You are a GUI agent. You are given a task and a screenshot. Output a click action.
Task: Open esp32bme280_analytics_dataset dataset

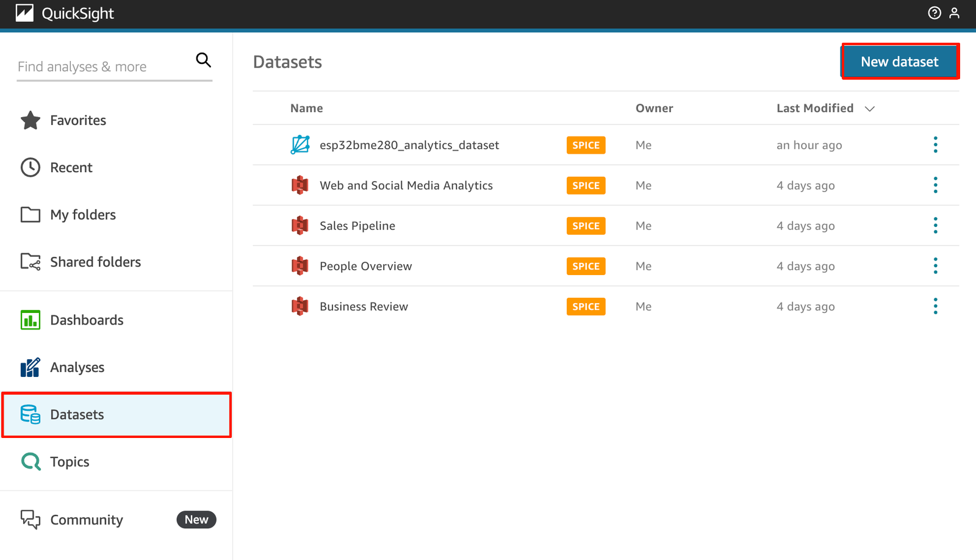pos(409,145)
